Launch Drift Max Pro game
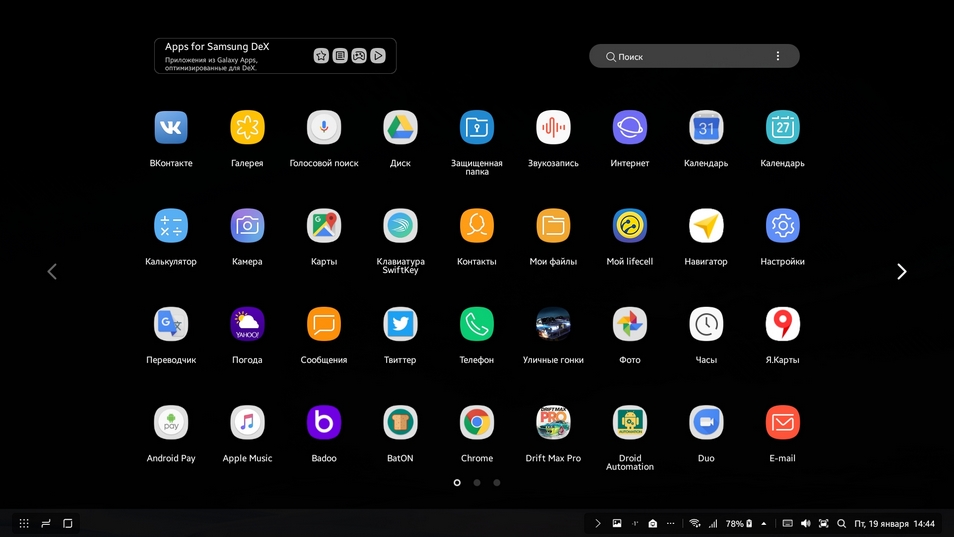954x537 pixels. pyautogui.click(x=553, y=422)
